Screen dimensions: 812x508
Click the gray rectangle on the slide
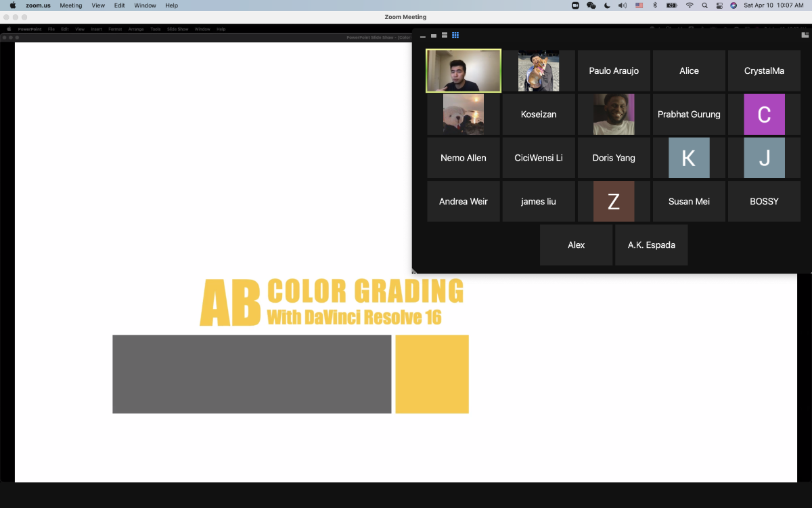252,374
